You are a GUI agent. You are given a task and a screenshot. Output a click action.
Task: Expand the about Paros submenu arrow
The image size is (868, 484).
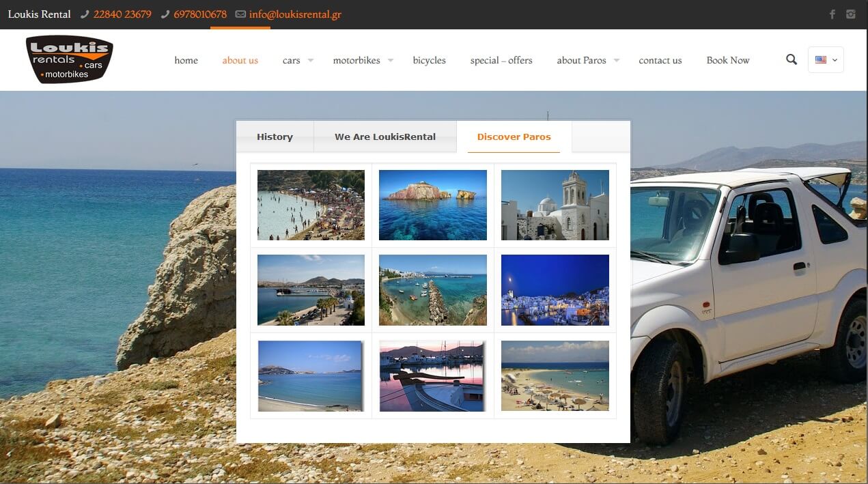616,60
